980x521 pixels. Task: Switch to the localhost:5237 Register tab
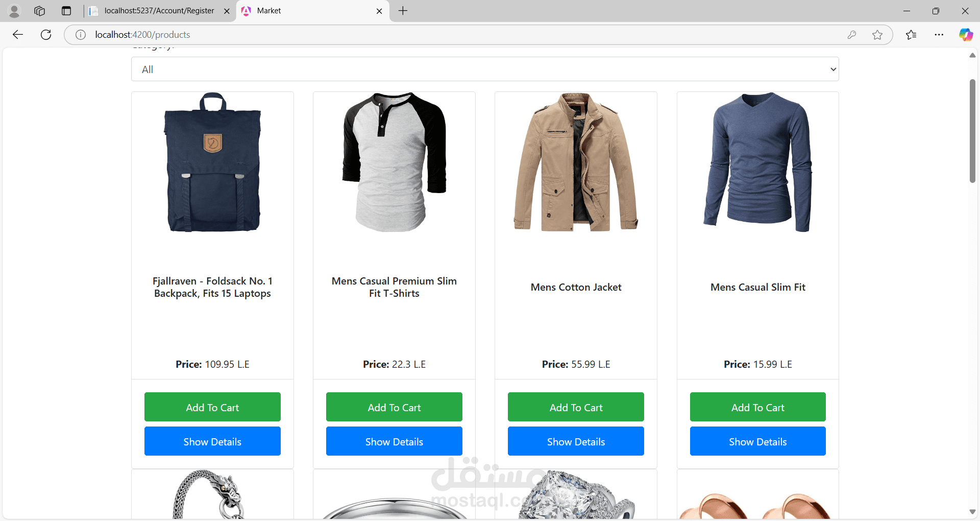[159, 11]
